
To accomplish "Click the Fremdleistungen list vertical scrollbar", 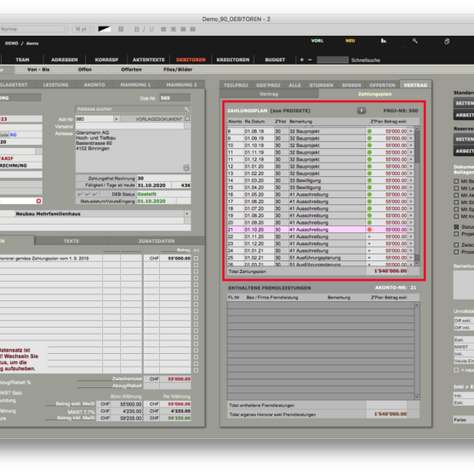I will coord(417,351).
